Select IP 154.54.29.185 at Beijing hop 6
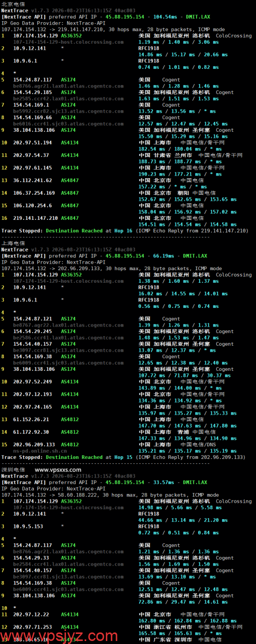 coord(32,92)
